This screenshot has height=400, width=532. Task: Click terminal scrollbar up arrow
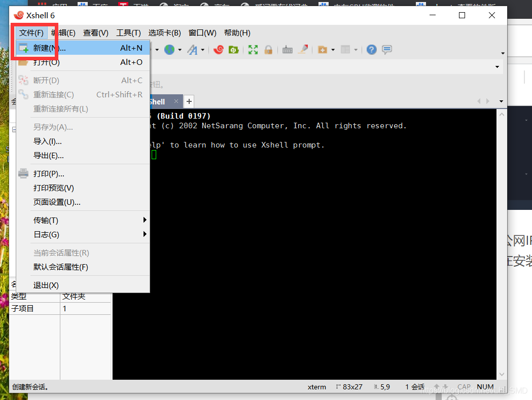(502, 115)
